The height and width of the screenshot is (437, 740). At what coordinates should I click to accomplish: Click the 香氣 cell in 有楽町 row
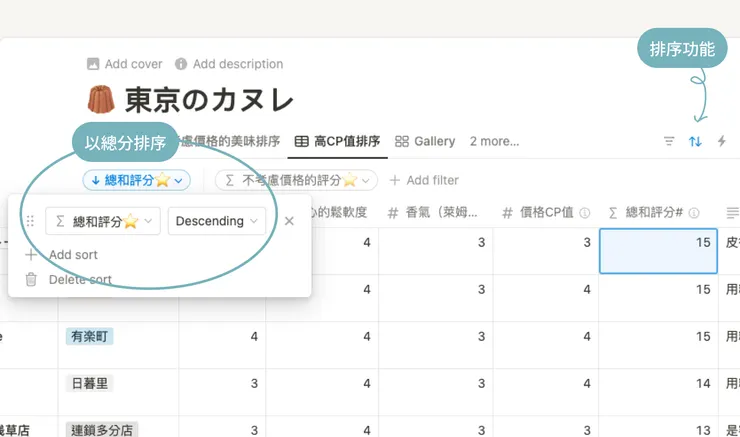click(x=436, y=345)
